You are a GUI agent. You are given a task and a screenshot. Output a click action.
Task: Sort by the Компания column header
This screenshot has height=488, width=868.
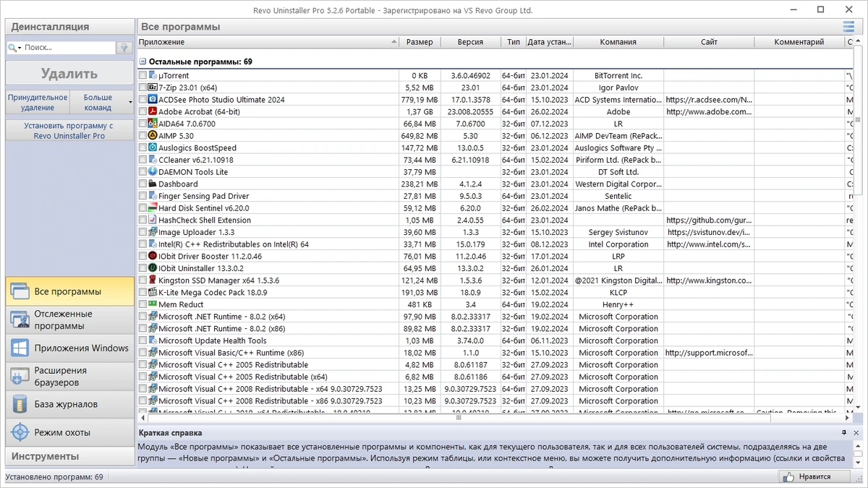tap(618, 42)
